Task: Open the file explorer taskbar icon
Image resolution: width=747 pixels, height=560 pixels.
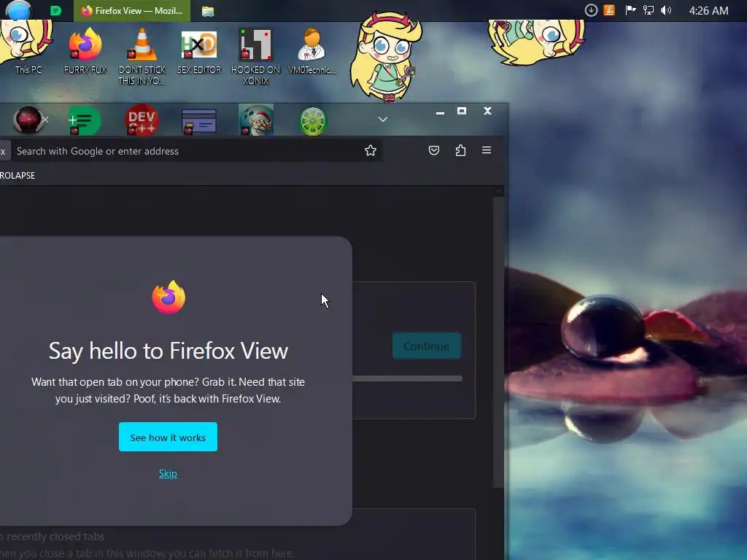Action: click(208, 11)
